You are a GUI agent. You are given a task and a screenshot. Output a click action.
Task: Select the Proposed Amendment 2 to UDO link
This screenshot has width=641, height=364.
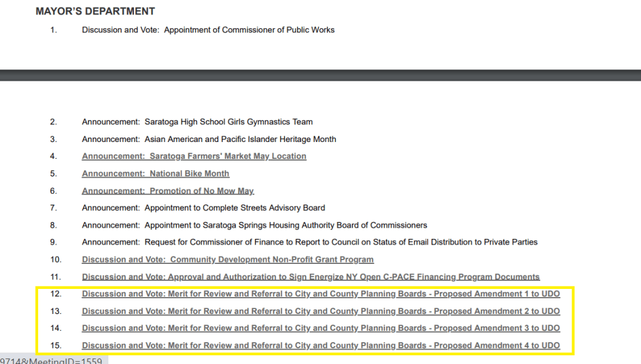click(320, 311)
